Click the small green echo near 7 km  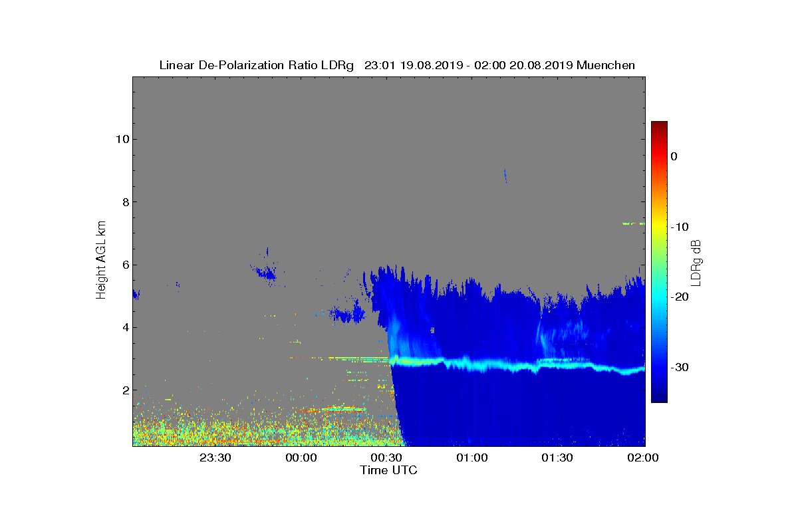point(634,223)
